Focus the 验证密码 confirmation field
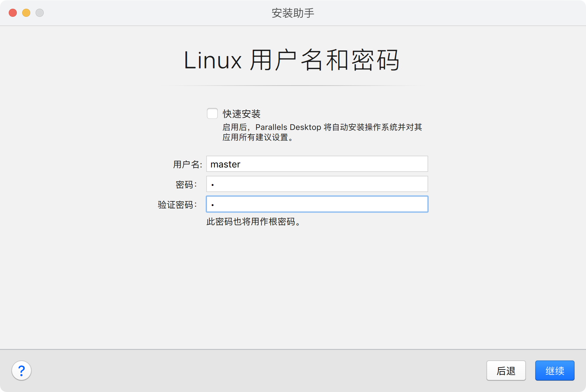The height and width of the screenshot is (392, 586). pyautogui.click(x=317, y=204)
